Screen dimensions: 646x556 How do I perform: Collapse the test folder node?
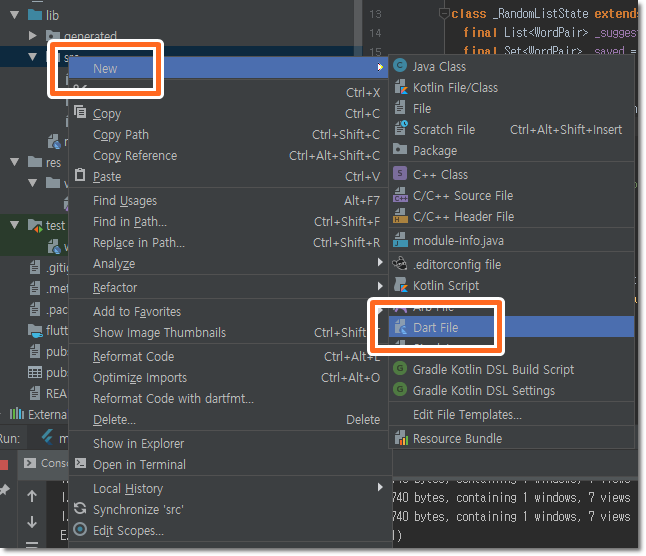tap(14, 225)
